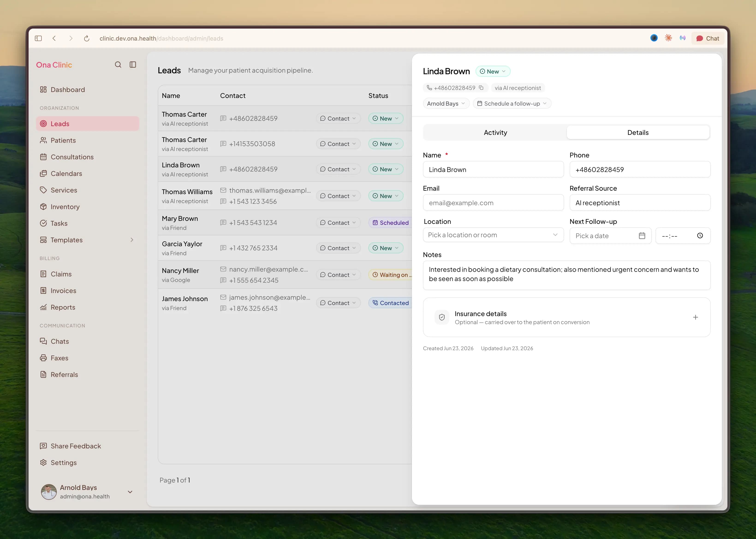Add insurance details with plus icon
The image size is (756, 539).
coord(695,317)
